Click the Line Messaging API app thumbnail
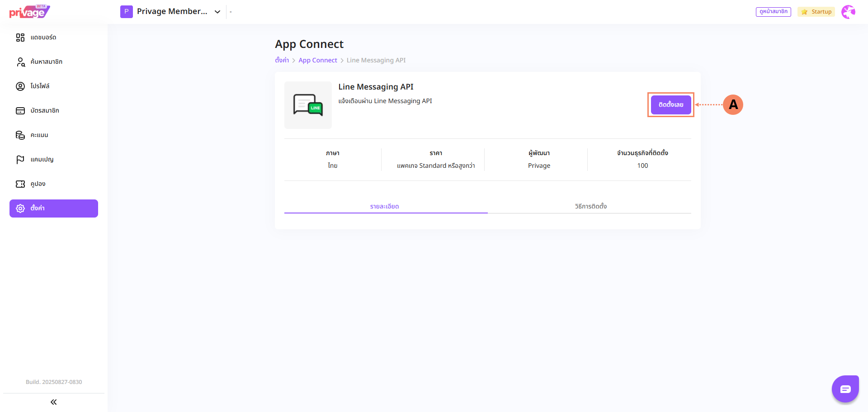The width and height of the screenshot is (868, 412). (x=308, y=105)
